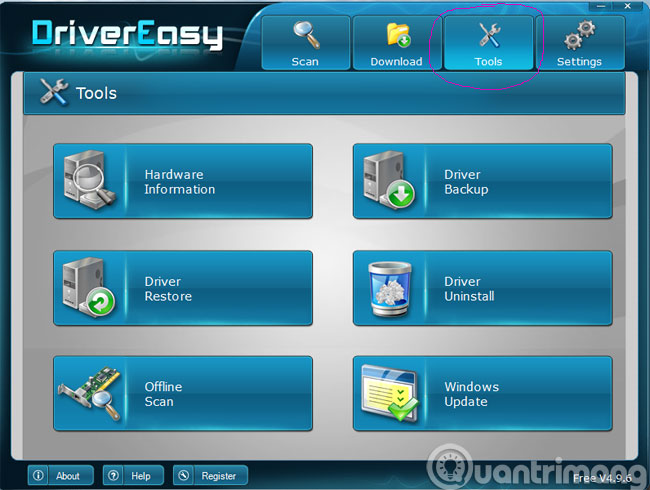Click the question mark icon beside Help
This screenshot has width=650, height=490.
[x=114, y=475]
